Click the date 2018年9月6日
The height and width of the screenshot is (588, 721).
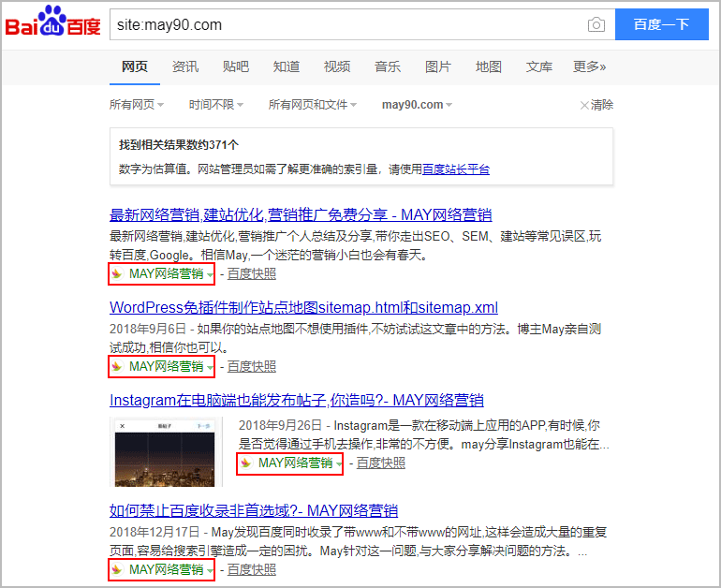148,330
